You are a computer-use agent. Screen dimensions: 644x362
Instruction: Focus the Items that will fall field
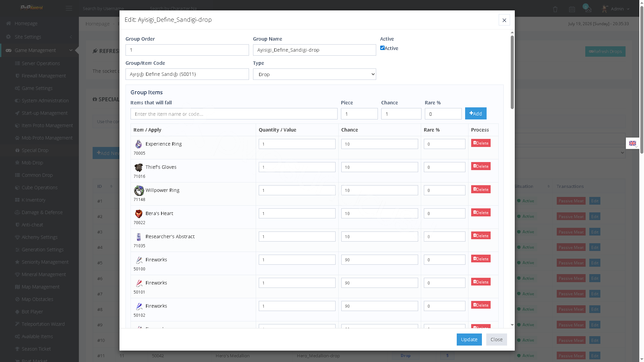[x=234, y=114]
